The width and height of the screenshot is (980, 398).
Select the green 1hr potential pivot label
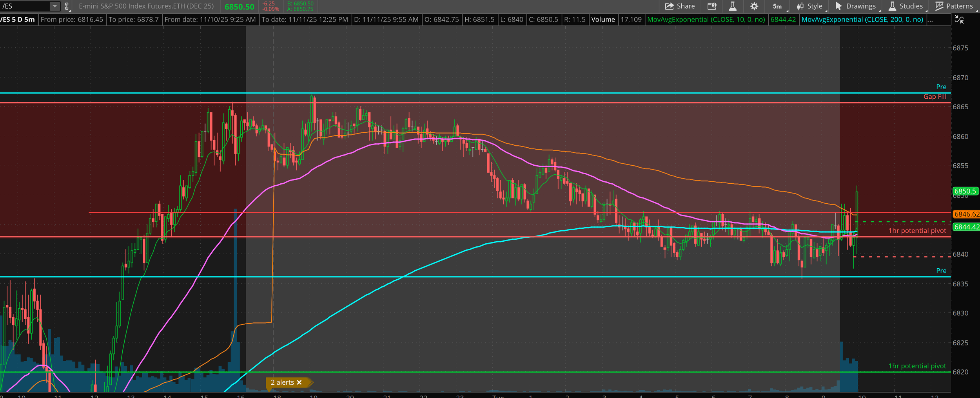pos(917,366)
